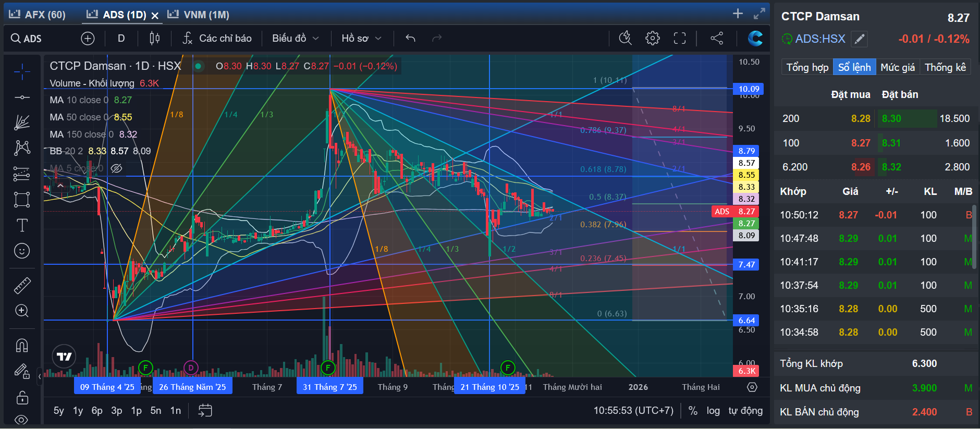Undo the last chart action
The image size is (980, 429).
coord(411,38)
